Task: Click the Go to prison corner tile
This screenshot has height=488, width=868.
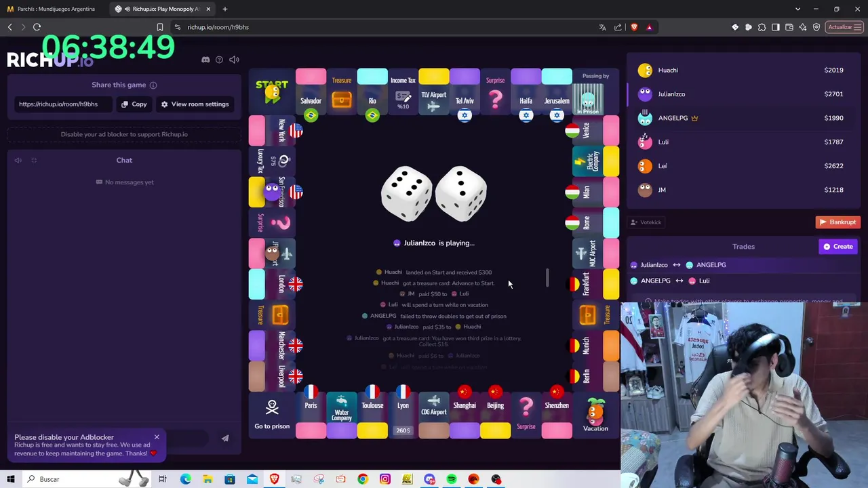Action: pos(272,415)
